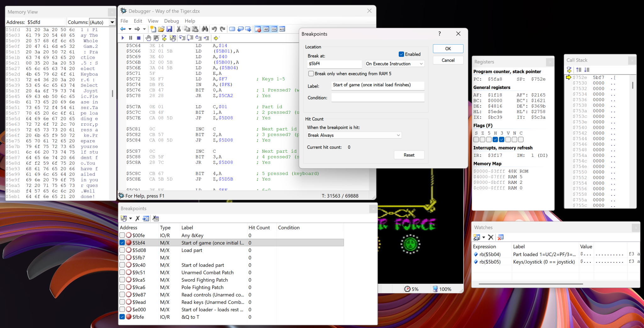644x328 pixels.
Task: Expand the 'Break Always' hit count dropdown
Action: click(x=354, y=135)
